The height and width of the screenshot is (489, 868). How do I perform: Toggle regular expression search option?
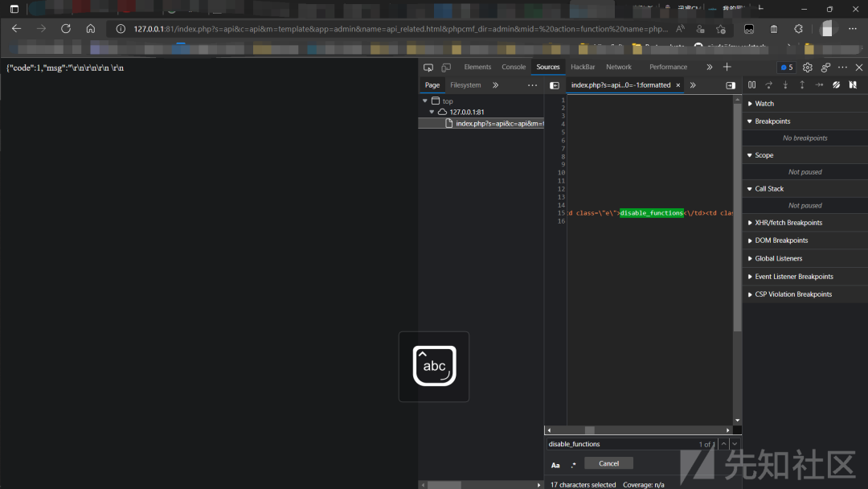tap(574, 465)
